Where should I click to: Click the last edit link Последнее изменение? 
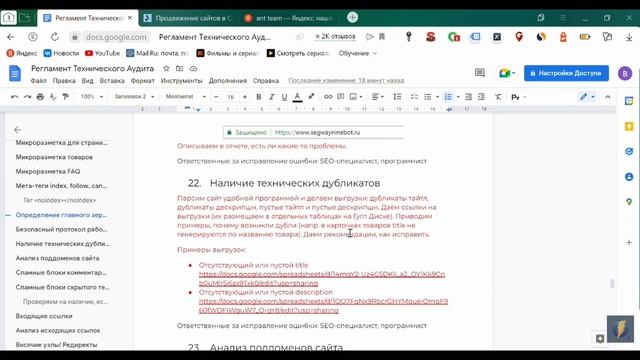346,81
